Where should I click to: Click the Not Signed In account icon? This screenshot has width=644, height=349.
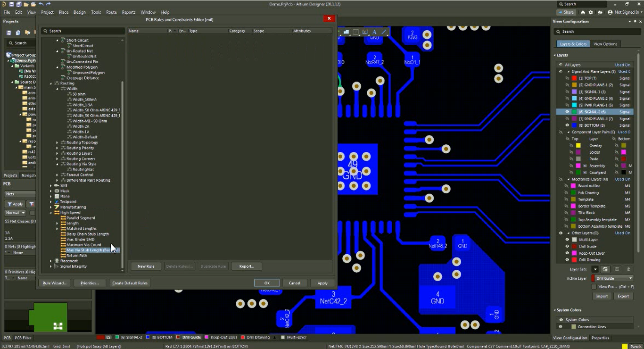(x=611, y=12)
